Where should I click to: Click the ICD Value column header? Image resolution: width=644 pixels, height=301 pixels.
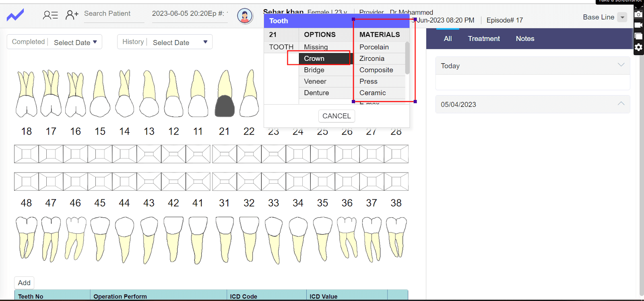[347, 296]
